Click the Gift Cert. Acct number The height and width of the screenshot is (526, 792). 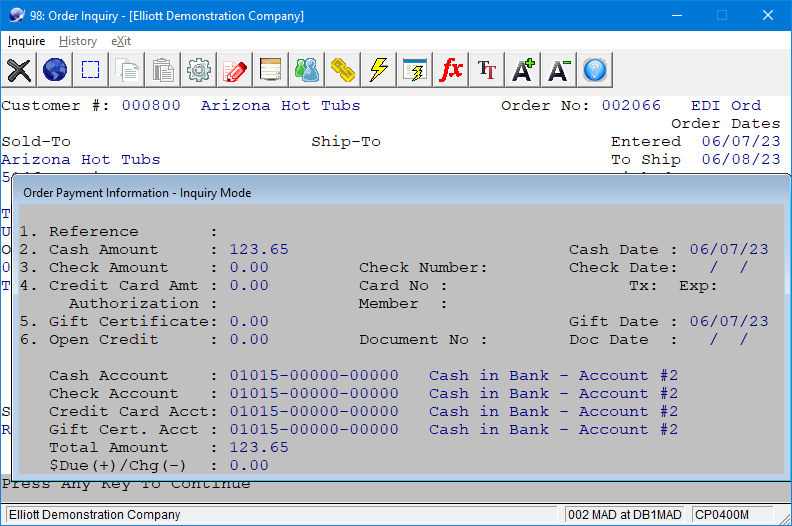[314, 429]
